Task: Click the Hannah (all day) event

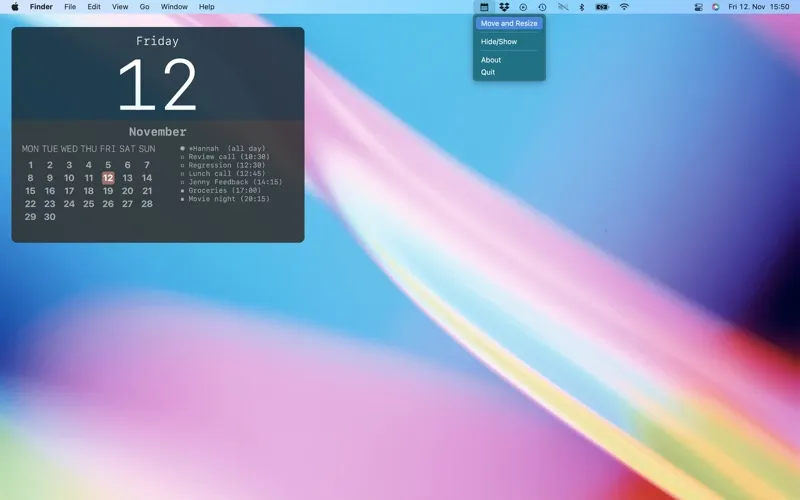Action: click(x=223, y=148)
